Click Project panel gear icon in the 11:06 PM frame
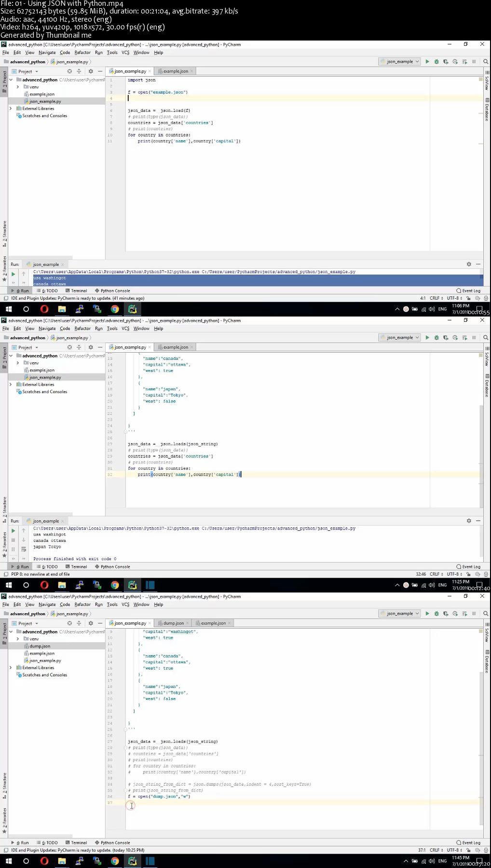 91,71
